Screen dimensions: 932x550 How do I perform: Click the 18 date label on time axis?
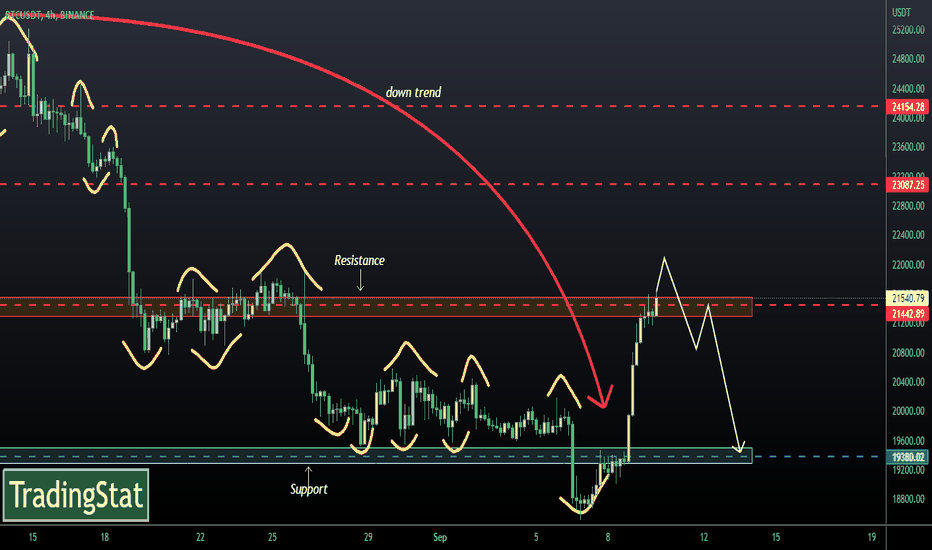point(105,537)
